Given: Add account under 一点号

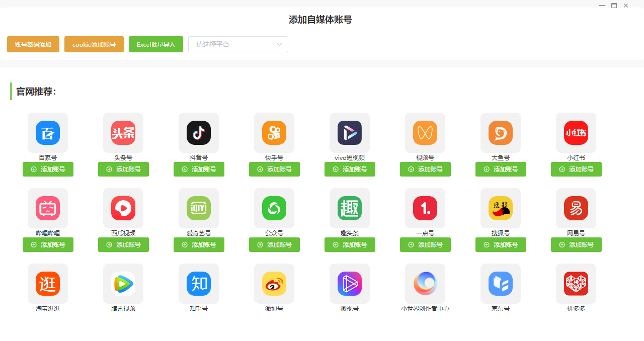Looking at the screenshot, I should 425,245.
